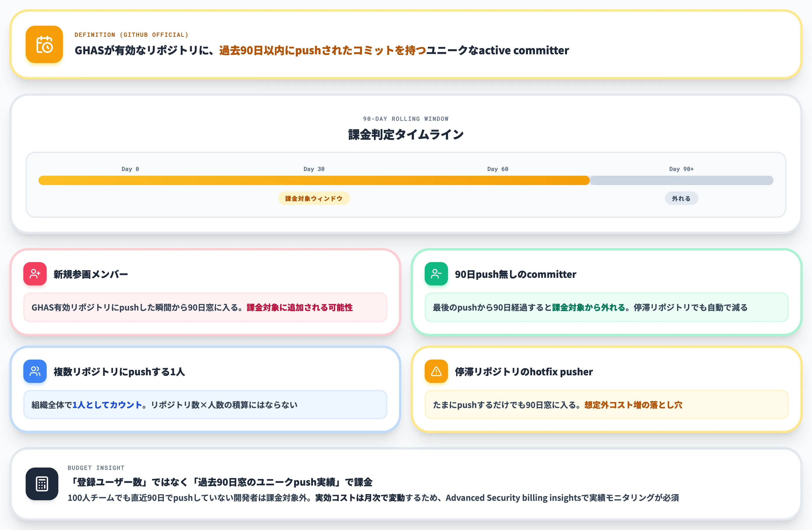Click the 課金判定タイムライン heading
812x530 pixels.
[406, 135]
